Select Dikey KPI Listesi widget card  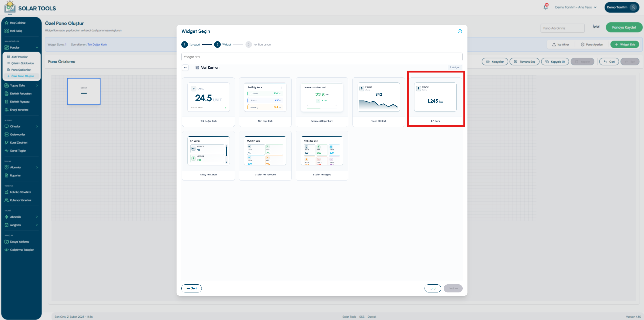tap(208, 156)
